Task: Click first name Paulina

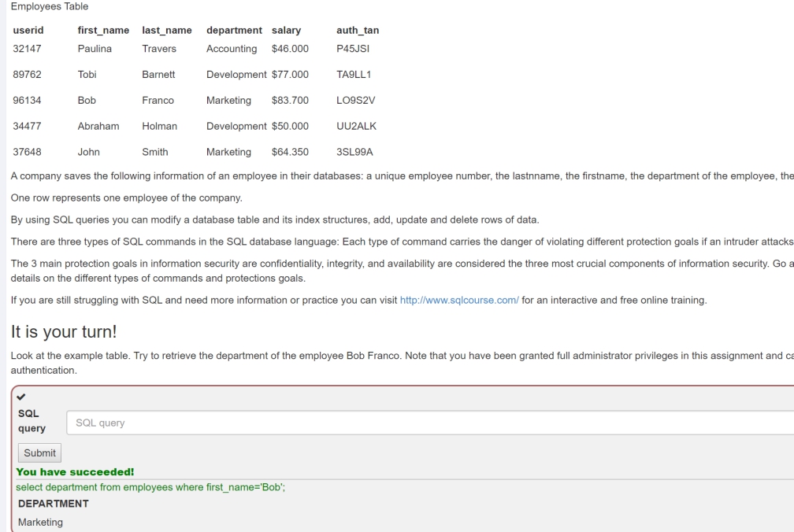Action: (95, 49)
